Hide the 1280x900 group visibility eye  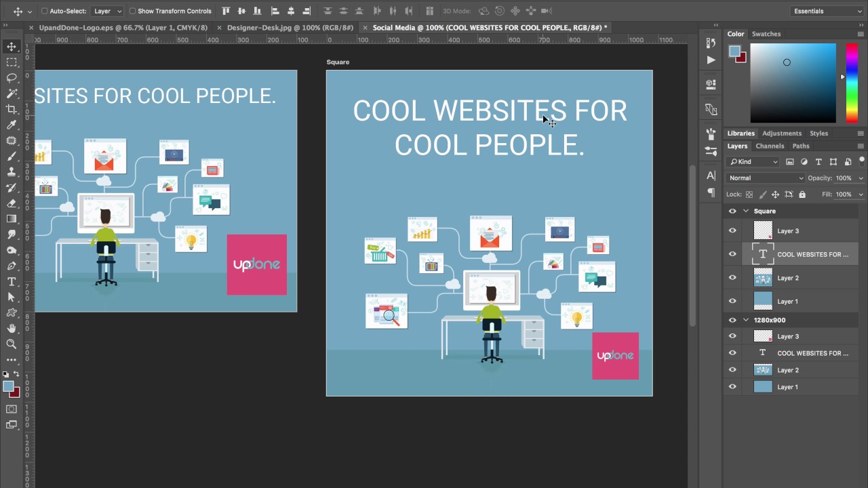pyautogui.click(x=732, y=320)
